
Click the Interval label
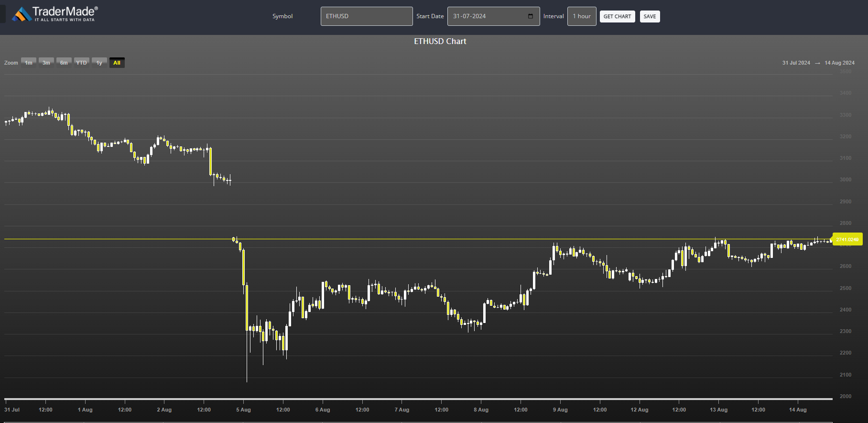553,16
